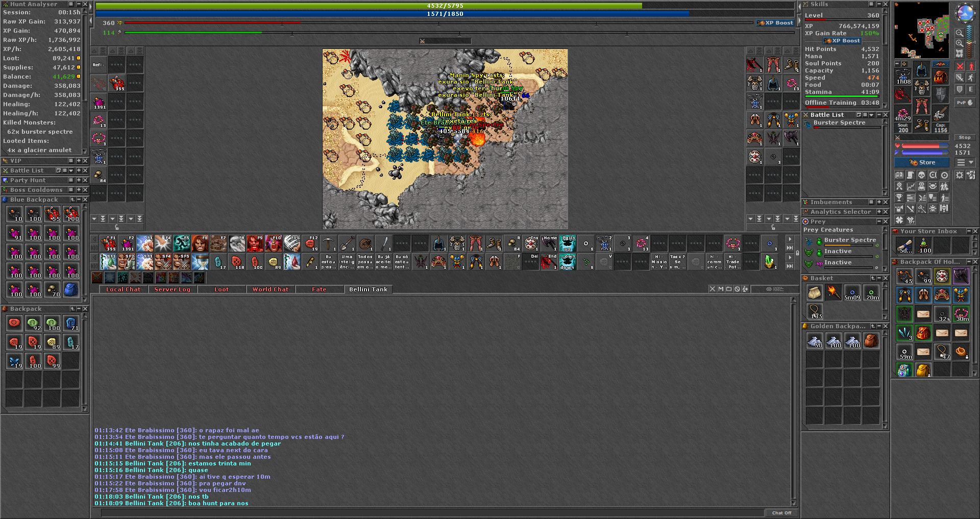Screen dimensions: 980x519
Task: Click the compass rose globe
Action: click(965, 13)
